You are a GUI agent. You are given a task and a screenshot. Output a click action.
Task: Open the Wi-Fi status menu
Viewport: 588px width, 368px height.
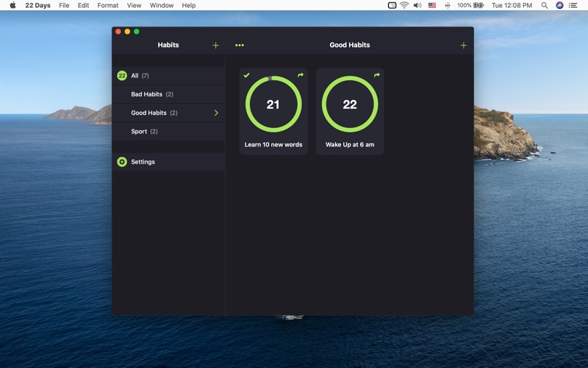404,5
